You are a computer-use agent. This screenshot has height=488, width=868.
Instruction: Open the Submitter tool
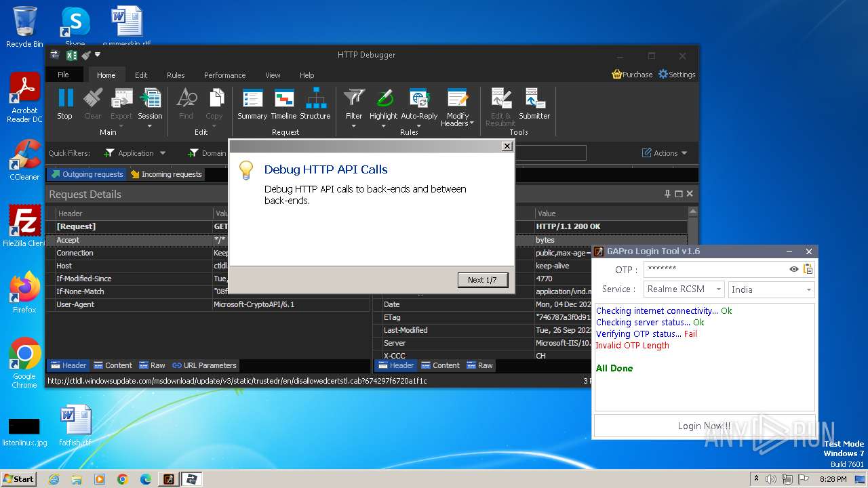coord(534,104)
